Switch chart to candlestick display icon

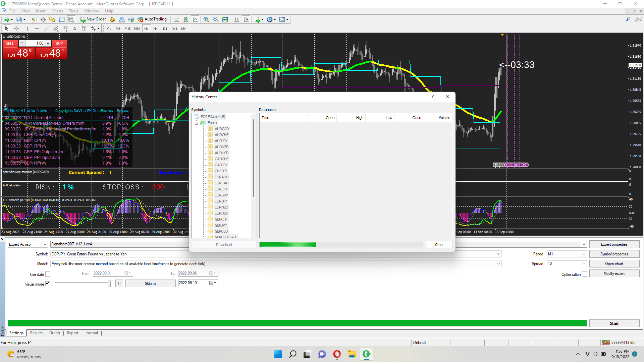pos(186,19)
